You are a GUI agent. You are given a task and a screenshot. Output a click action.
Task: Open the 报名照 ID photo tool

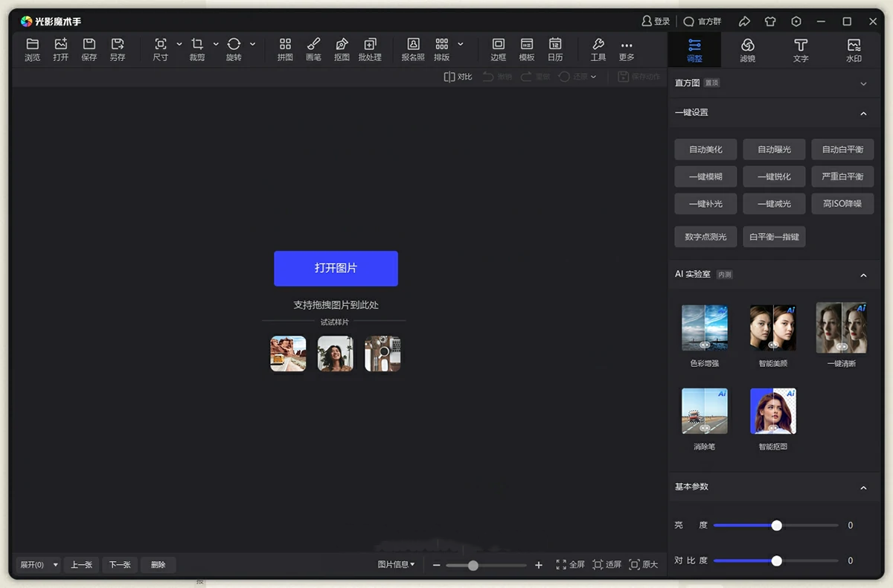coord(413,50)
